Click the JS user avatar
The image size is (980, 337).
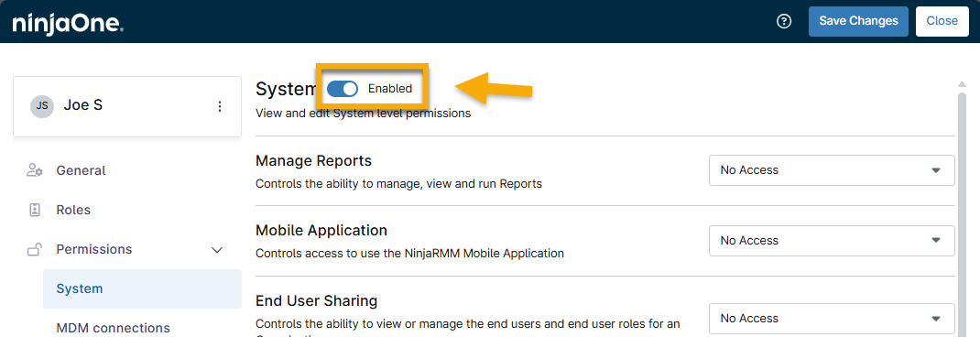click(42, 105)
